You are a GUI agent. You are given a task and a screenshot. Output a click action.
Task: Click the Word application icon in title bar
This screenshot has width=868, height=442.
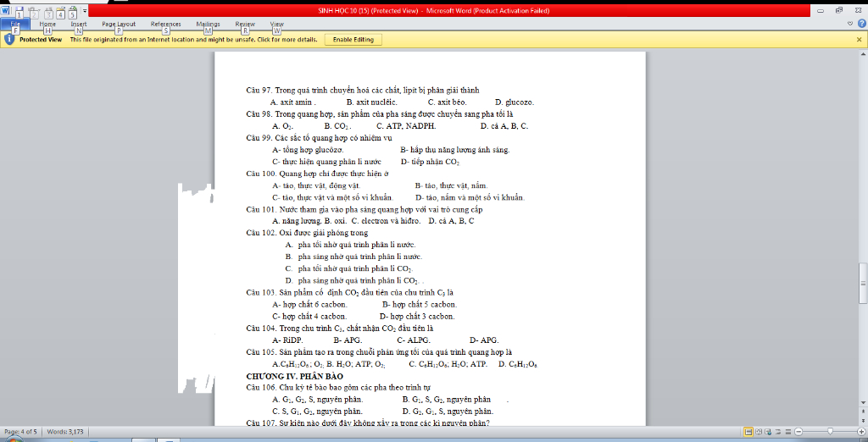point(5,9)
